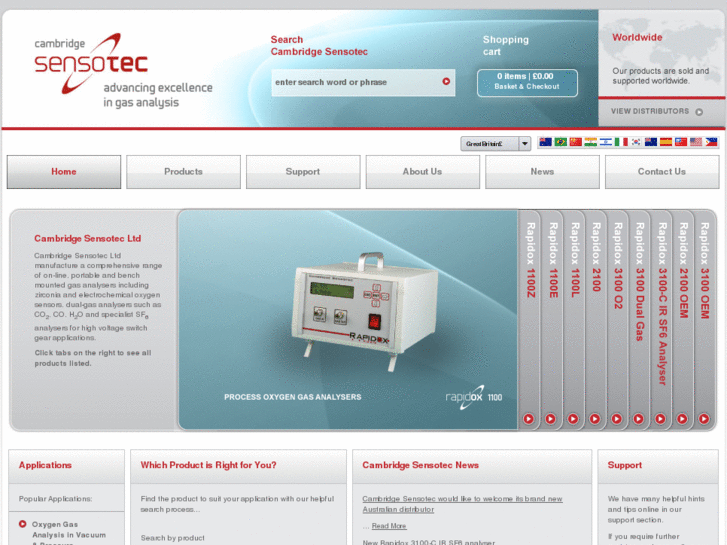Open the News page
This screenshot has width=727, height=545.
click(x=542, y=172)
